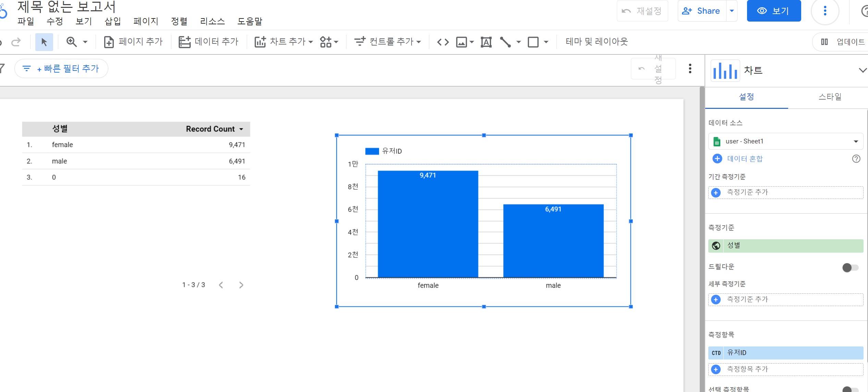Click insert image icon

click(462, 42)
